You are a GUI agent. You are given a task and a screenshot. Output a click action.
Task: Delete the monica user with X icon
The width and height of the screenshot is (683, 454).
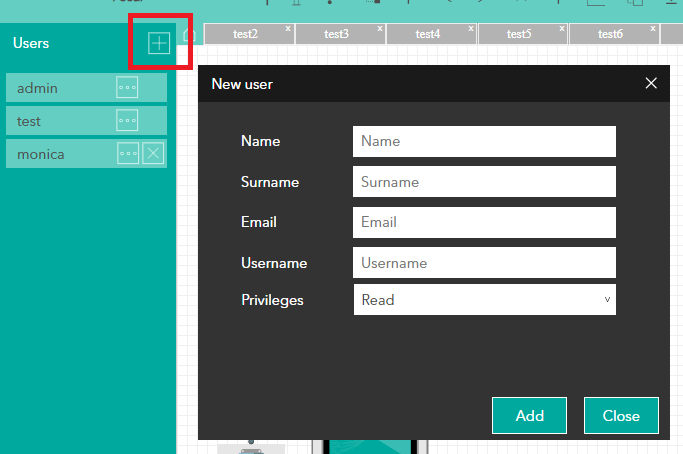pos(152,153)
